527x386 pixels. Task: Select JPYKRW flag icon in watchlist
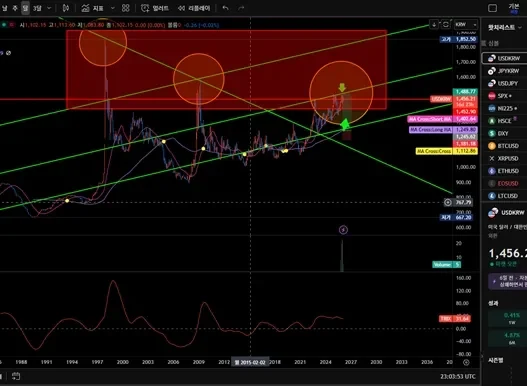pos(492,71)
